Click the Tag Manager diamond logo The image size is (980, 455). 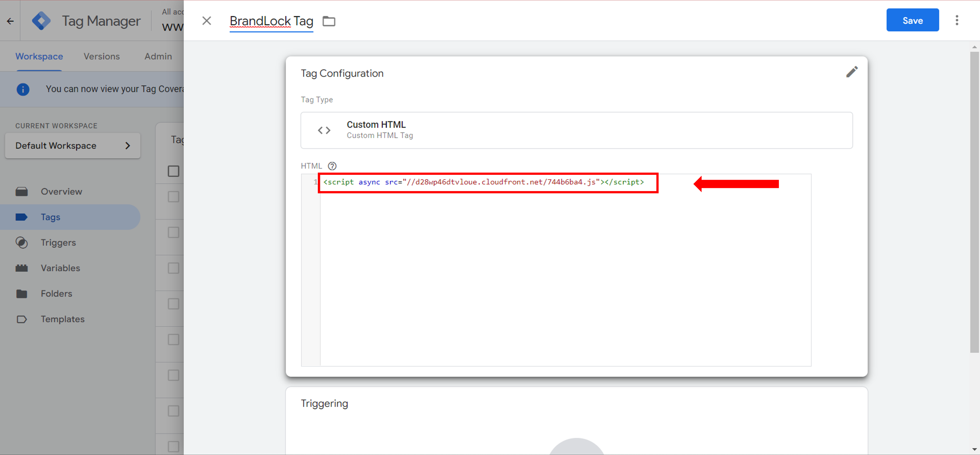[x=41, y=20]
